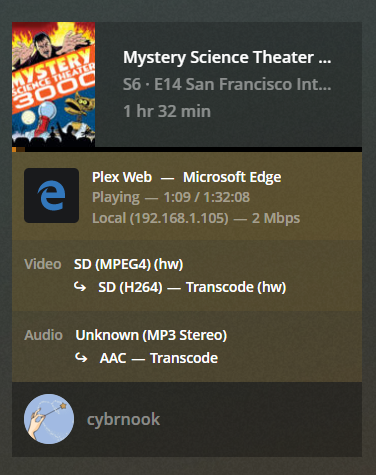This screenshot has width=376, height=475.
Task: Click the Video section label
Action: 43,264
